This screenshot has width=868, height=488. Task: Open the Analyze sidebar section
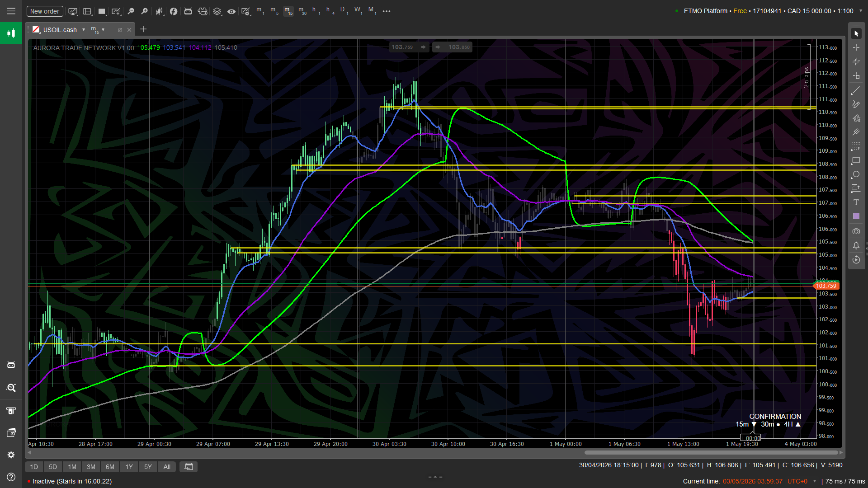click(11, 388)
